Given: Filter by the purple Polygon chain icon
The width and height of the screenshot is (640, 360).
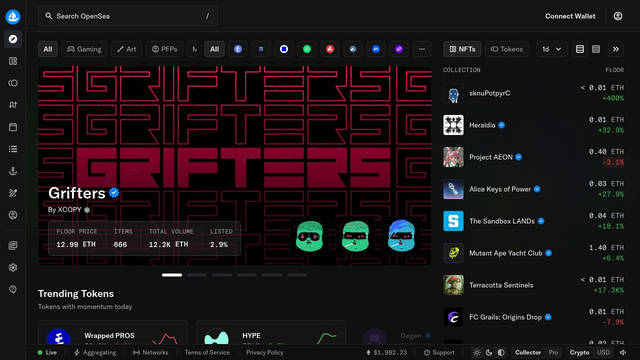Looking at the screenshot, I should (399, 49).
